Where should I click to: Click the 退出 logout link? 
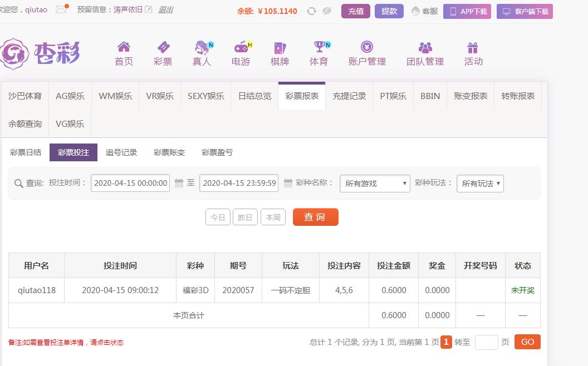point(165,9)
